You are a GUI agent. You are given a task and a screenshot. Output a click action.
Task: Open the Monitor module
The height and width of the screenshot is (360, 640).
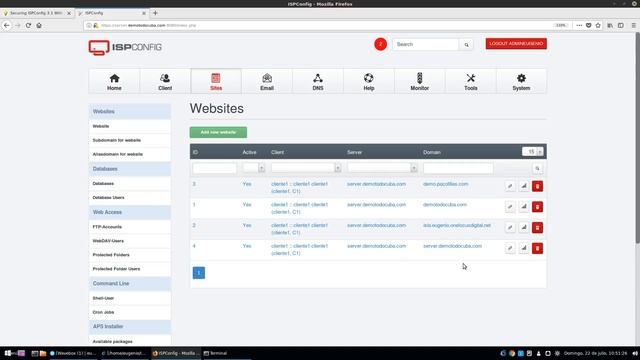point(420,81)
